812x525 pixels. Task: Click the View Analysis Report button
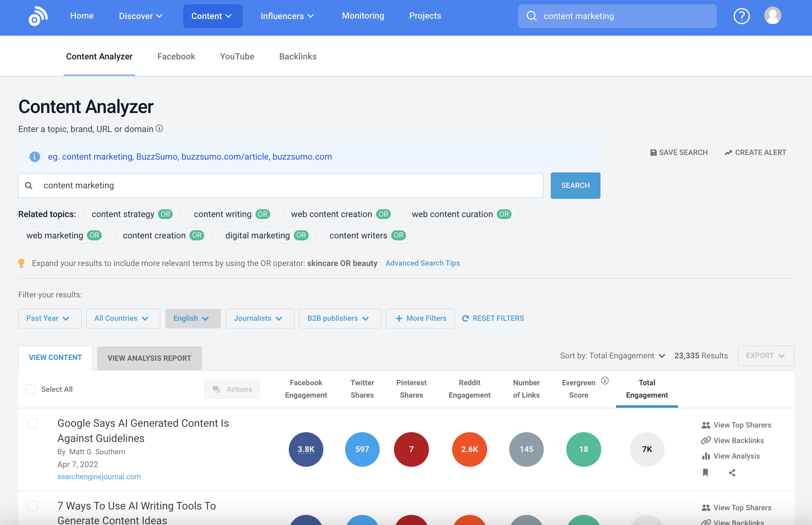click(149, 358)
